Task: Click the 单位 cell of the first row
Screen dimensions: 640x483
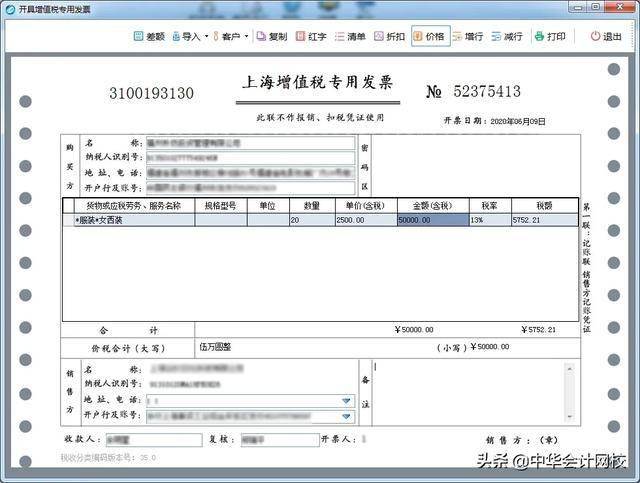Action: point(268,220)
